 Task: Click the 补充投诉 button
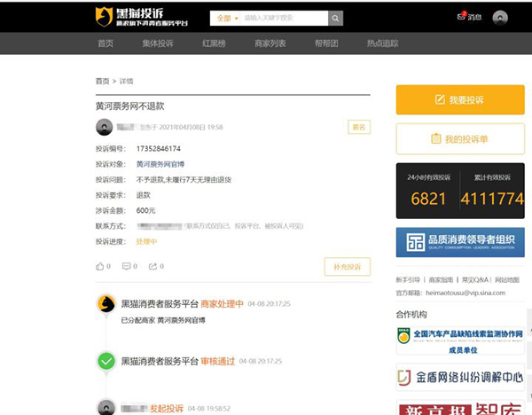(348, 267)
